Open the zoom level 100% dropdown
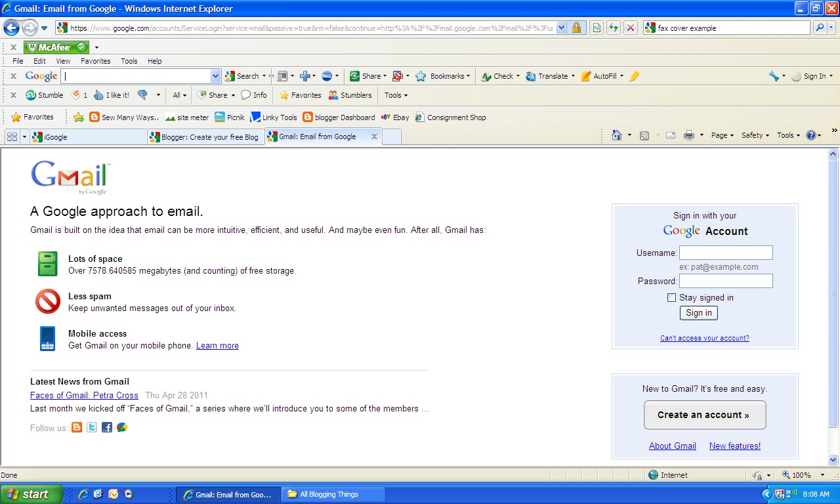The width and height of the screenshot is (840, 504). tap(824, 475)
